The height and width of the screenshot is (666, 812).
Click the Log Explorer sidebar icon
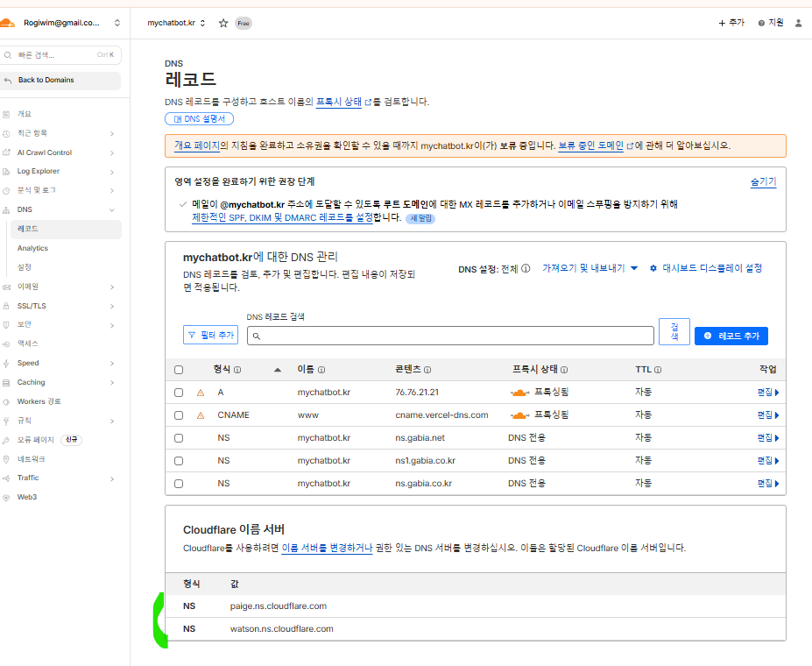point(6,172)
